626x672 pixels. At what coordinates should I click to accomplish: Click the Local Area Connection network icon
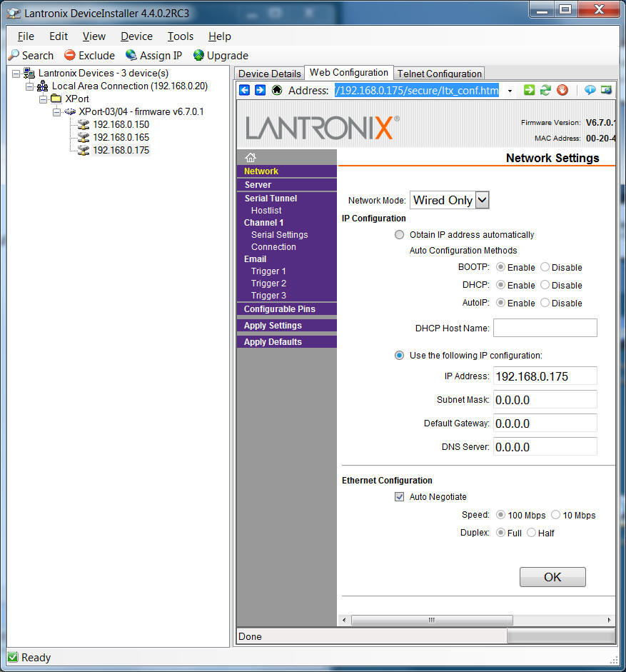[42, 86]
